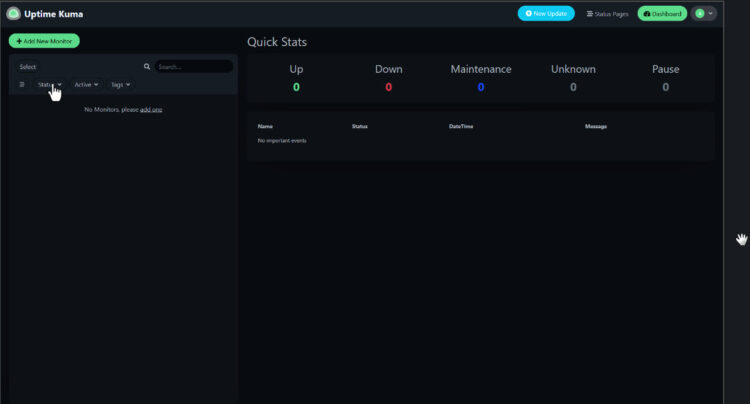Focus the monitor Search field
The width and height of the screenshot is (750, 404).
[193, 67]
